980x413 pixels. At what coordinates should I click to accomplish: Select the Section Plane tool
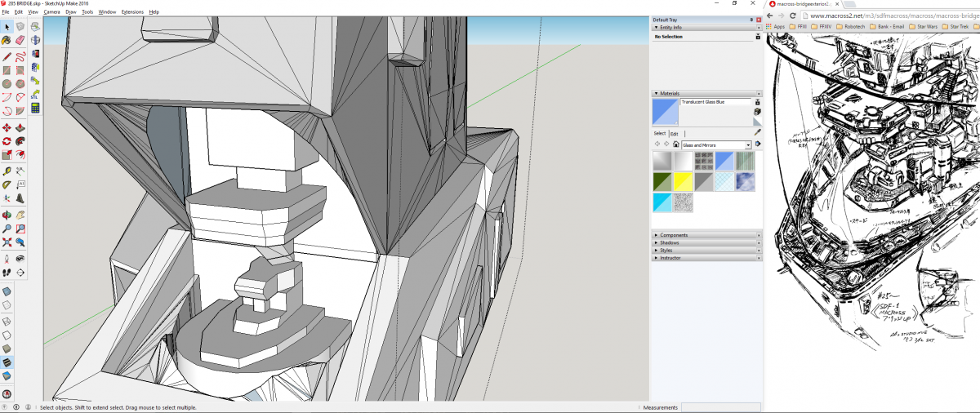[x=20, y=272]
